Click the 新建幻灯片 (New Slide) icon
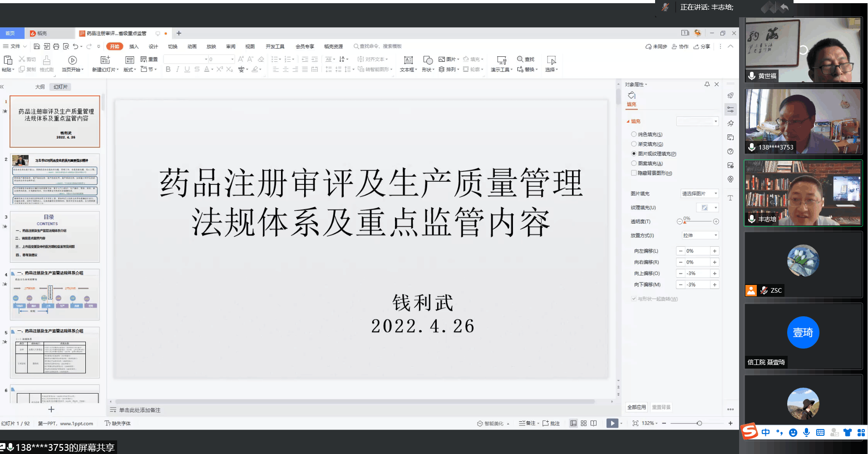The width and height of the screenshot is (868, 454). 105,60
